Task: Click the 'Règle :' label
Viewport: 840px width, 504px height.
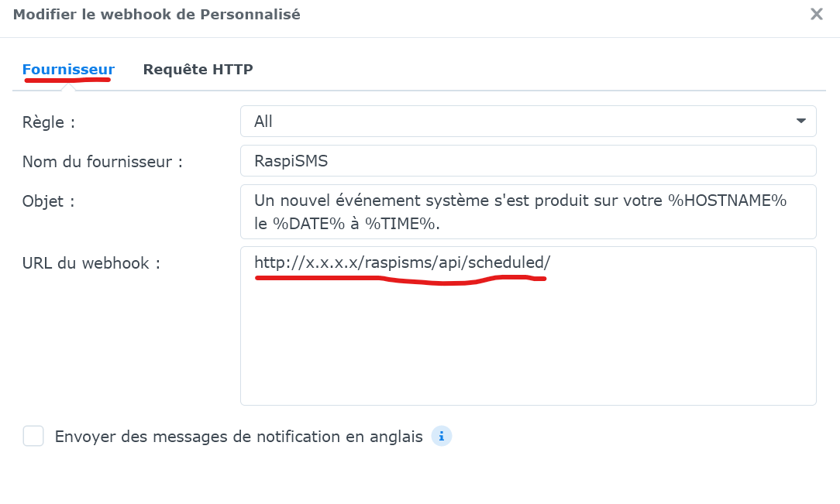Action: pos(49,122)
